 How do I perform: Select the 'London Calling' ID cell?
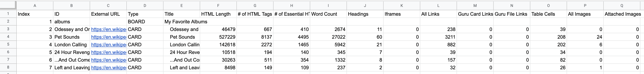click(x=72, y=45)
